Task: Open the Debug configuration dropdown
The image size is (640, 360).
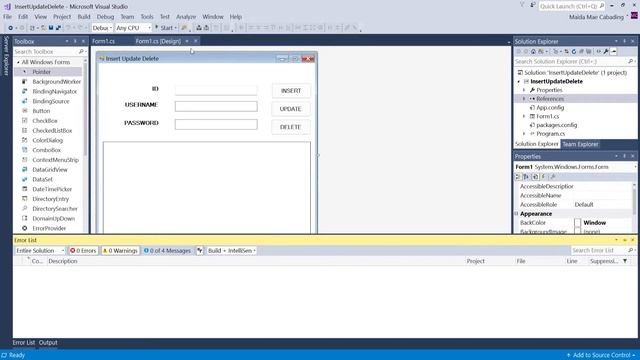Action: [102, 28]
